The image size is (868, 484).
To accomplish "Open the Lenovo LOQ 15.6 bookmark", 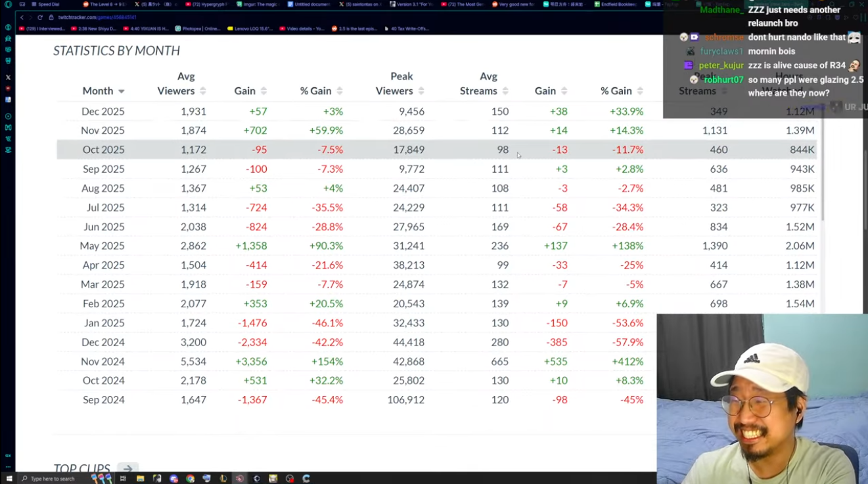I will pos(250,29).
